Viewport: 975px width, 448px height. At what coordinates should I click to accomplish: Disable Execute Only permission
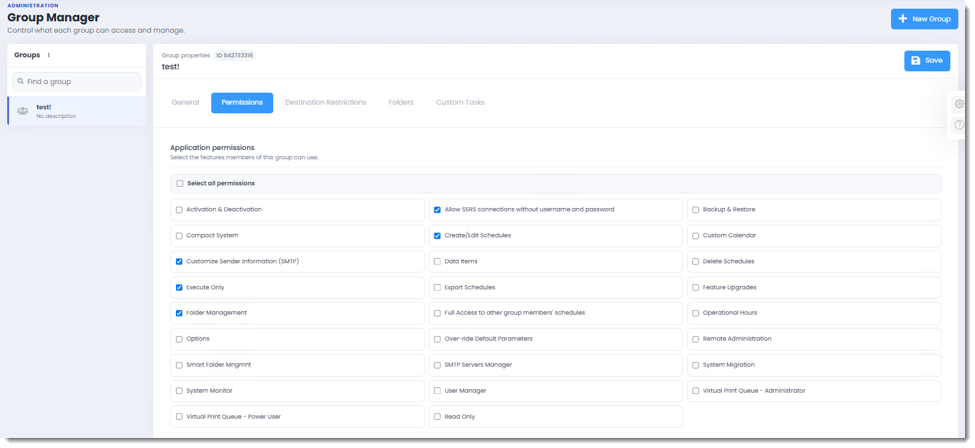pos(179,288)
